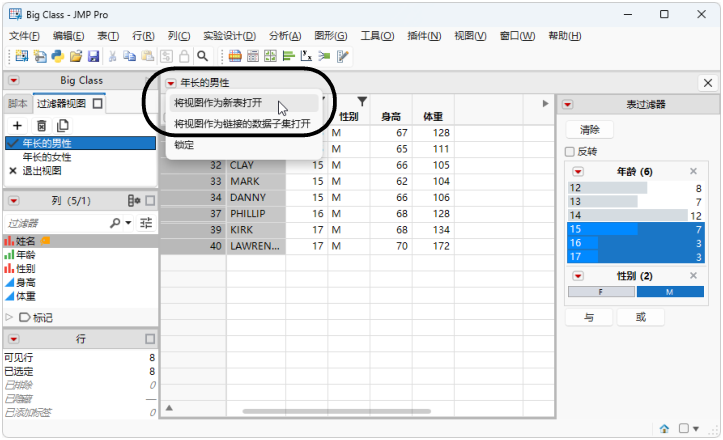Screen dimensions: 723x440
Task: Remove 年龄 filter with its X
Action: (x=693, y=172)
